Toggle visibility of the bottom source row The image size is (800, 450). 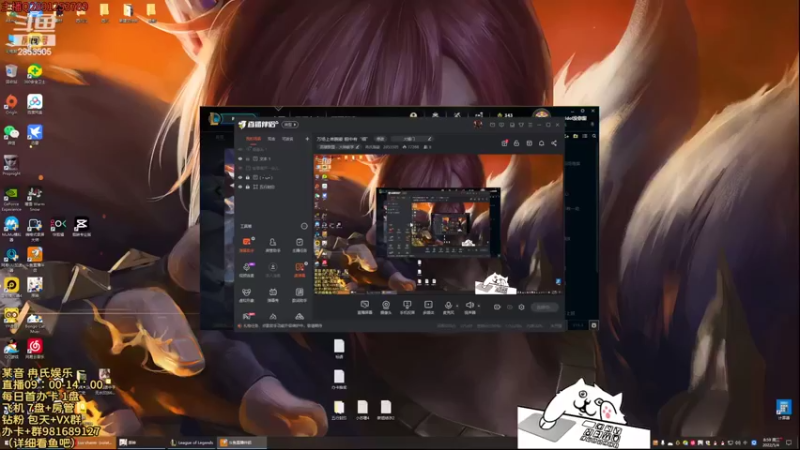pyautogui.click(x=240, y=187)
